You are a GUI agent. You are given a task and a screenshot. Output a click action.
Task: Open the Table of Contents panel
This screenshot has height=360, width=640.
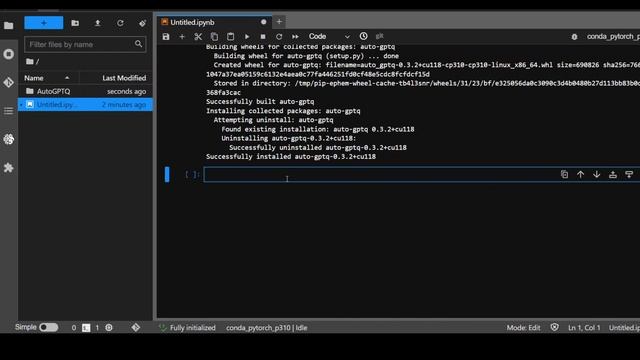coord(9,111)
